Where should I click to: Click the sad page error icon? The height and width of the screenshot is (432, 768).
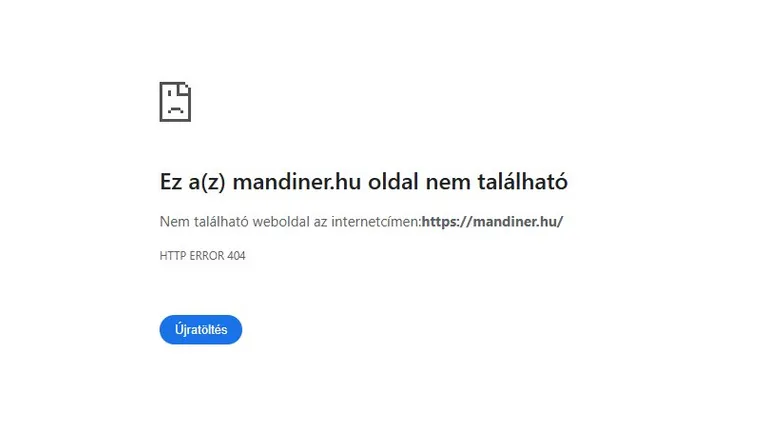coord(175,102)
